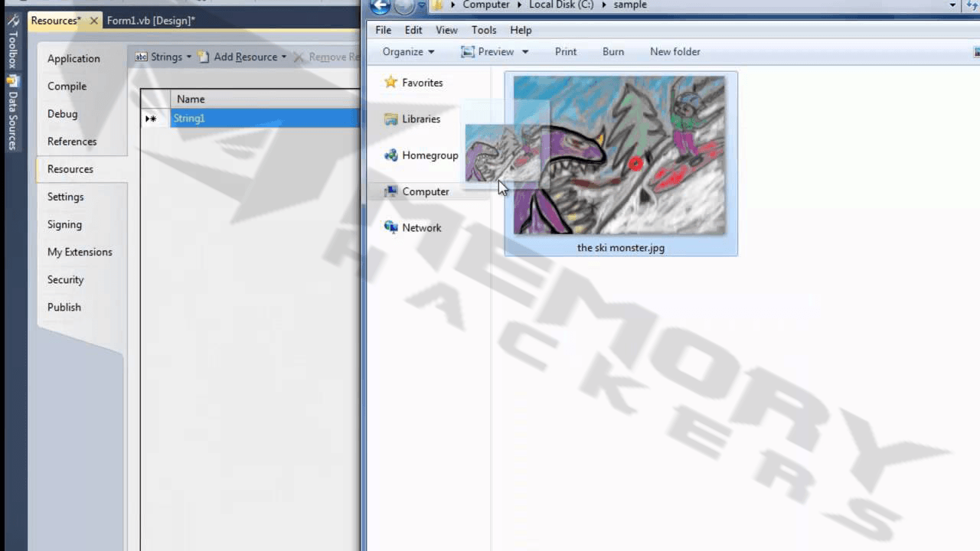
Task: Click the file name the ski monster.jpg
Action: point(621,248)
